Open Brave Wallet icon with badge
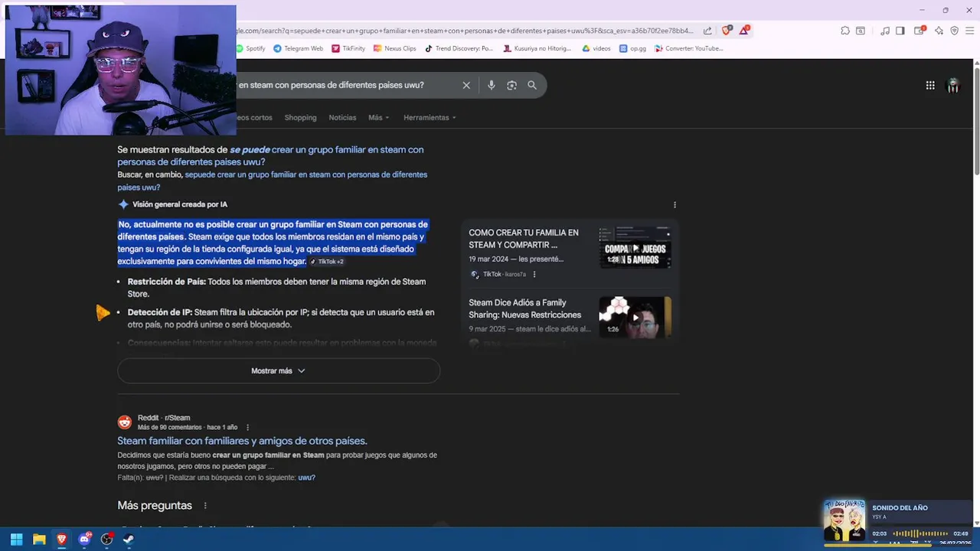This screenshot has width=980, height=551. [920, 31]
